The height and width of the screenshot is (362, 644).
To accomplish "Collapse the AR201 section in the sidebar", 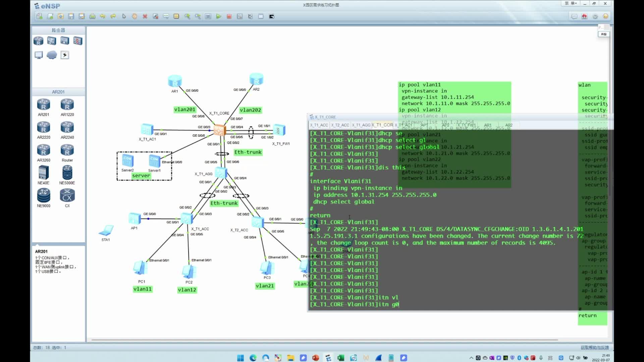I will tap(58, 92).
